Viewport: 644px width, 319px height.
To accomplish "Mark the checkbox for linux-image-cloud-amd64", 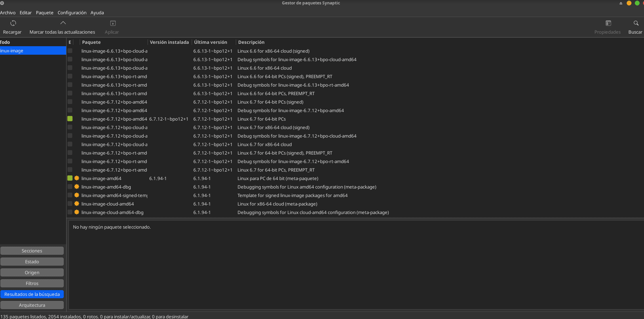I will tap(70, 203).
